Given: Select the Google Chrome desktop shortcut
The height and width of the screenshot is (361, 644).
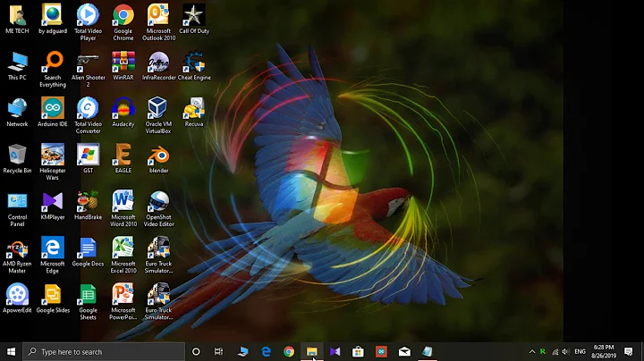Looking at the screenshot, I should pyautogui.click(x=123, y=22).
